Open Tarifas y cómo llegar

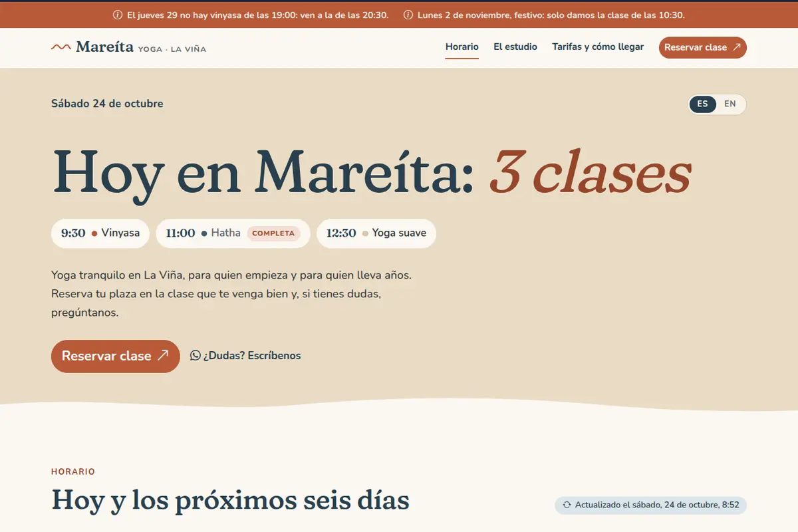pos(598,47)
